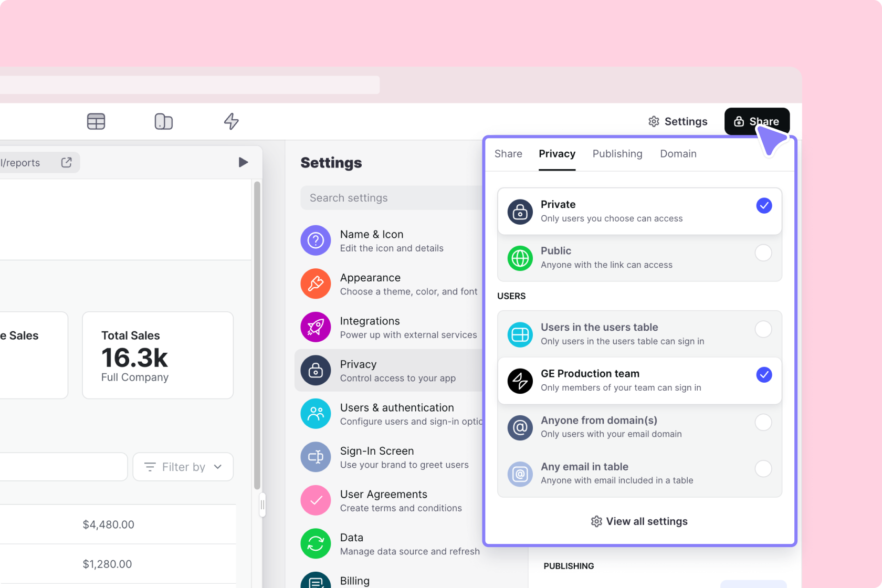Screen dimensions: 882x588
Task: Select Users in the users table option
Action: click(x=763, y=330)
